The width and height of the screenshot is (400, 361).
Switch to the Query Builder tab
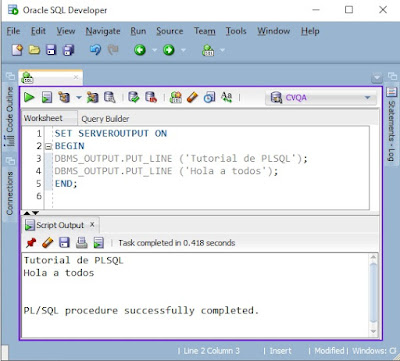(x=105, y=119)
